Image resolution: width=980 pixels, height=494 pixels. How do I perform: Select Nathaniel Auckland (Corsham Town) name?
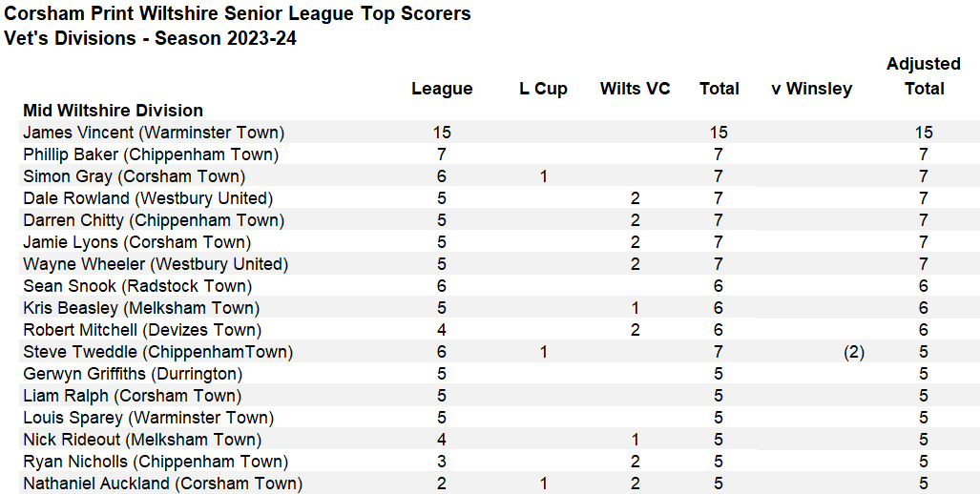point(162,484)
